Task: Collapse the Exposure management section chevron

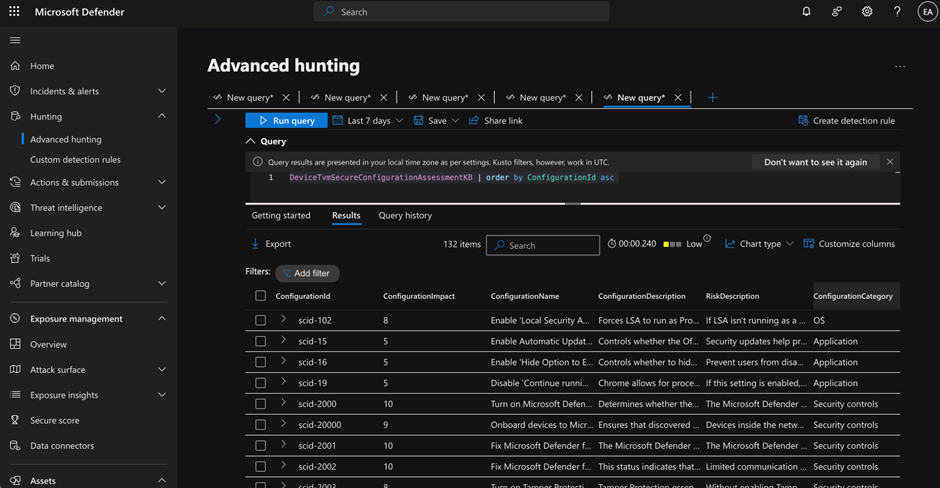Action: [162, 318]
